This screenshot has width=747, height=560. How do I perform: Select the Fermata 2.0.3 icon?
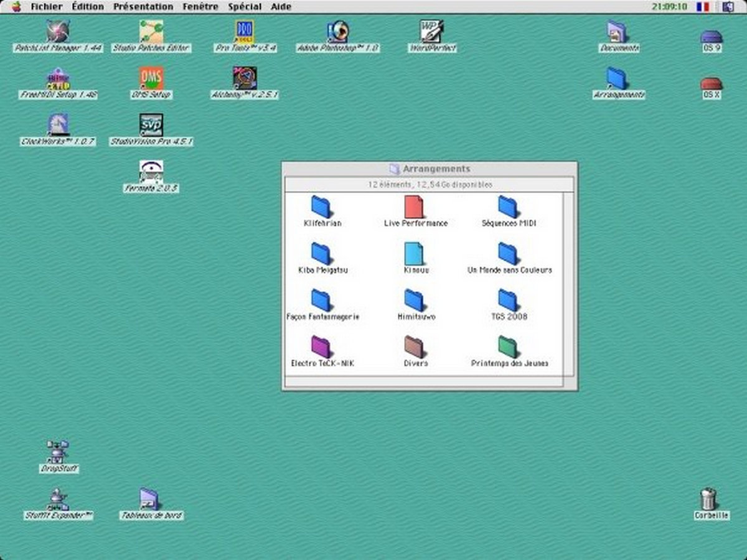tap(151, 172)
